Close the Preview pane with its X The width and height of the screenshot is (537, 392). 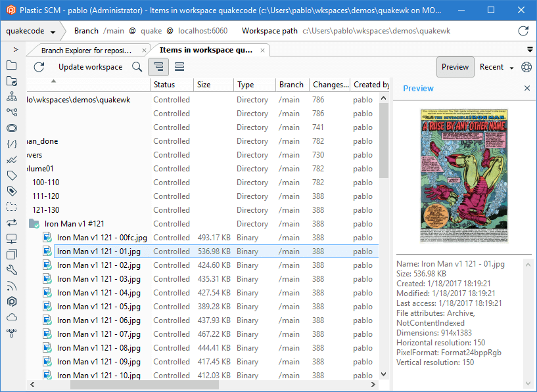tap(528, 88)
